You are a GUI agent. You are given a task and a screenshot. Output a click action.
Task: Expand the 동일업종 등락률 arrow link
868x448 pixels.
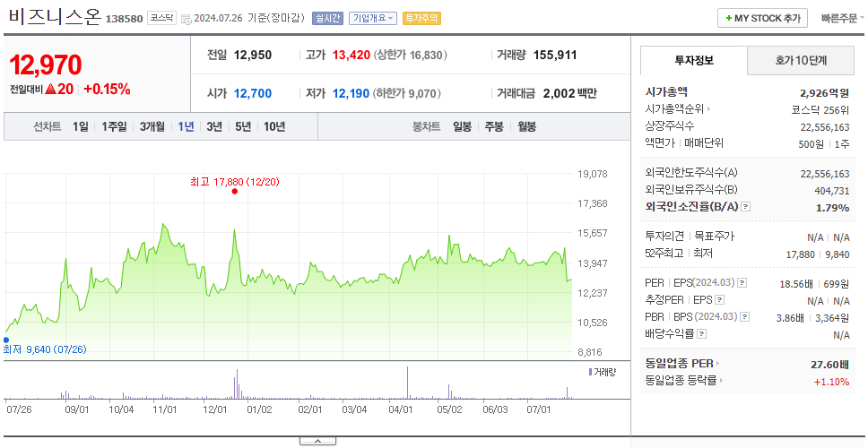pyautogui.click(x=721, y=381)
